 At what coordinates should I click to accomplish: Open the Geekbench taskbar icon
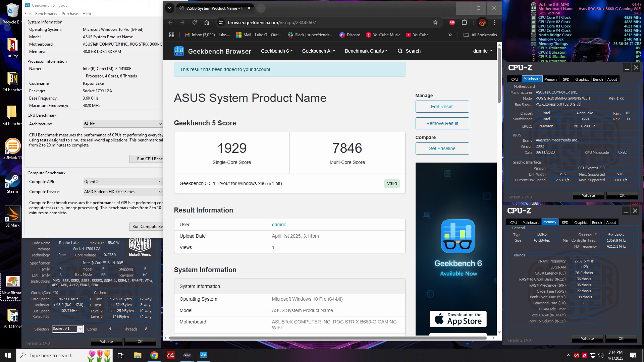[x=203, y=355]
